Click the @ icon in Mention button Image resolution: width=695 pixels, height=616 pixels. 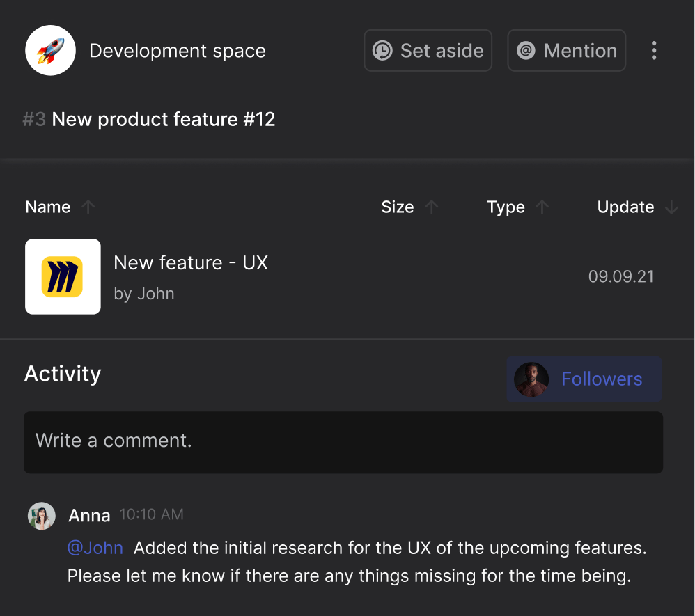point(526,51)
